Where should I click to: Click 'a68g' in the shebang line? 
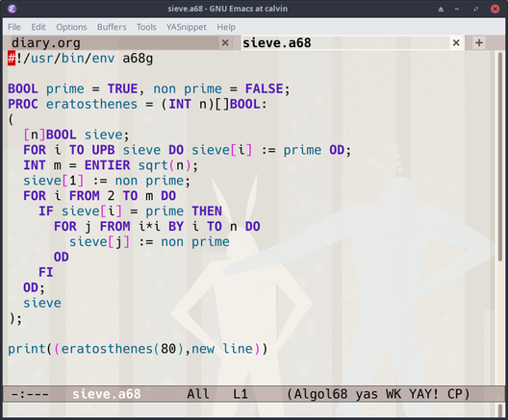tap(138, 59)
